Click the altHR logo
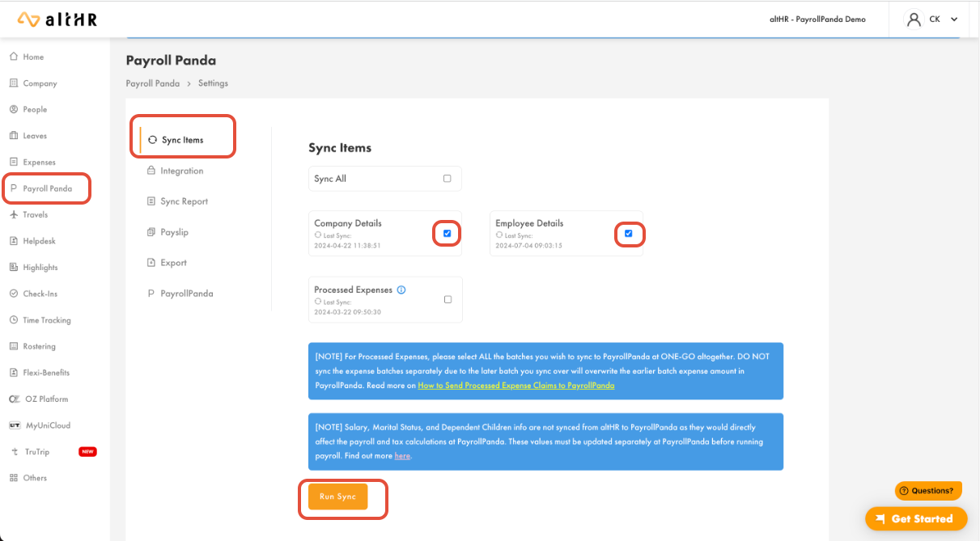The image size is (980, 541). [x=57, y=19]
